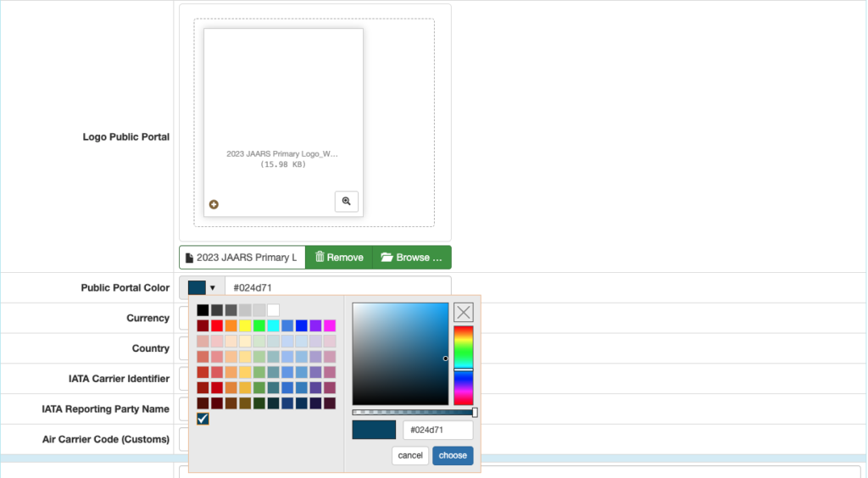Image resolution: width=868 pixels, height=478 pixels.
Task: Confirm the color with the choose button
Action: click(x=453, y=455)
